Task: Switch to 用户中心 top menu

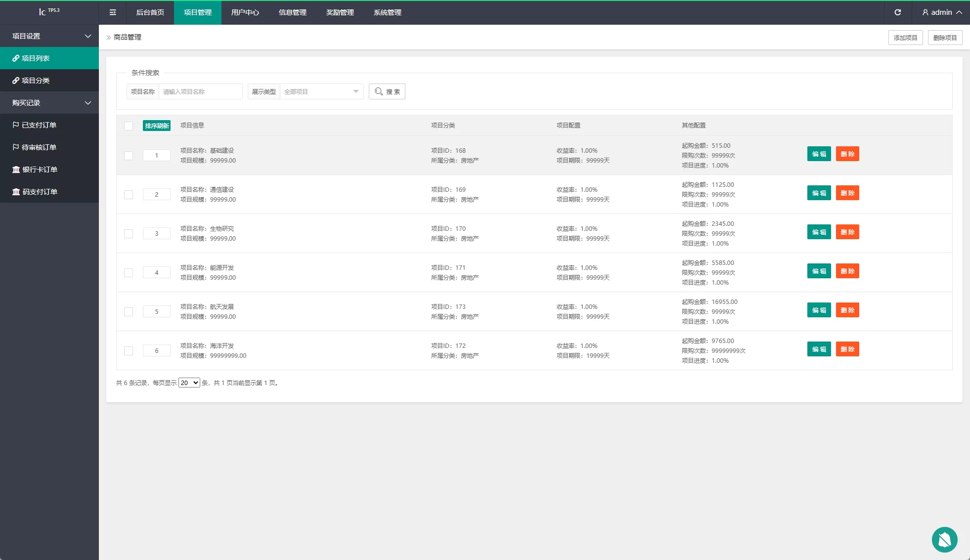Action: [245, 12]
